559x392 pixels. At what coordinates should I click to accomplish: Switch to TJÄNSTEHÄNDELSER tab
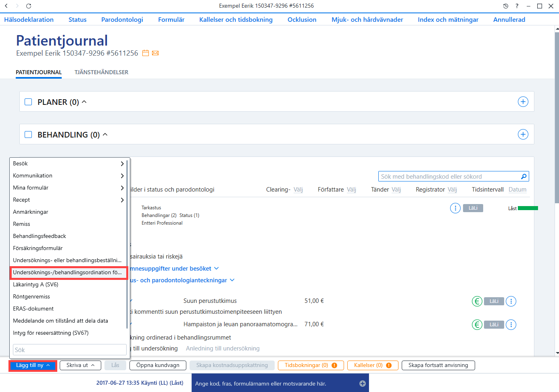pyautogui.click(x=101, y=72)
